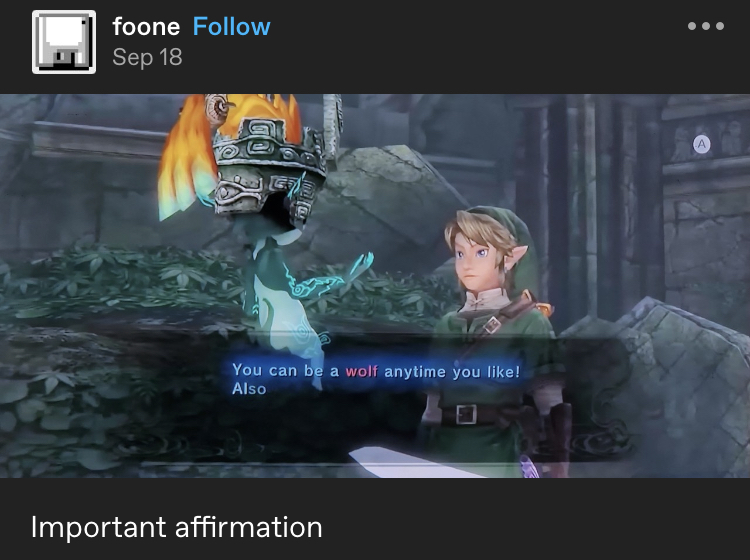The image size is (750, 560).
Task: Open the three-dot post options menu
Action: [706, 26]
